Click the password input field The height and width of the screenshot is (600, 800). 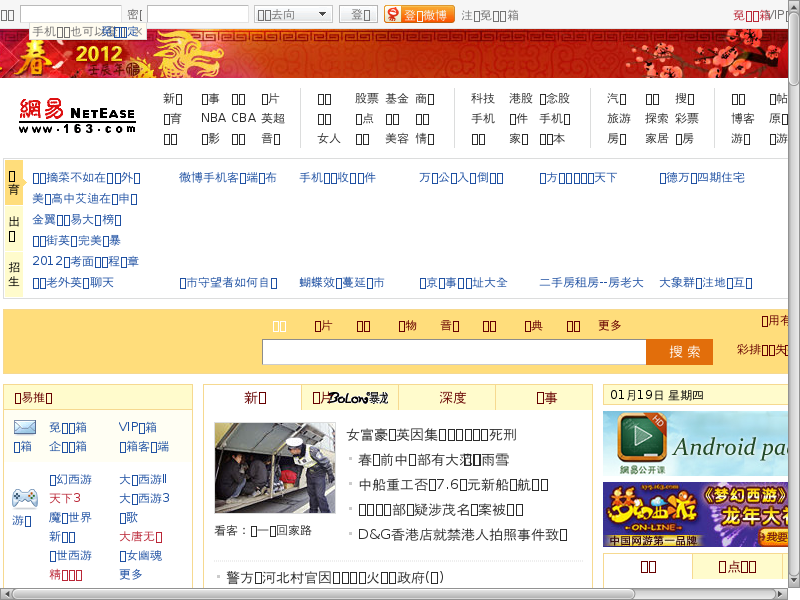click(197, 14)
